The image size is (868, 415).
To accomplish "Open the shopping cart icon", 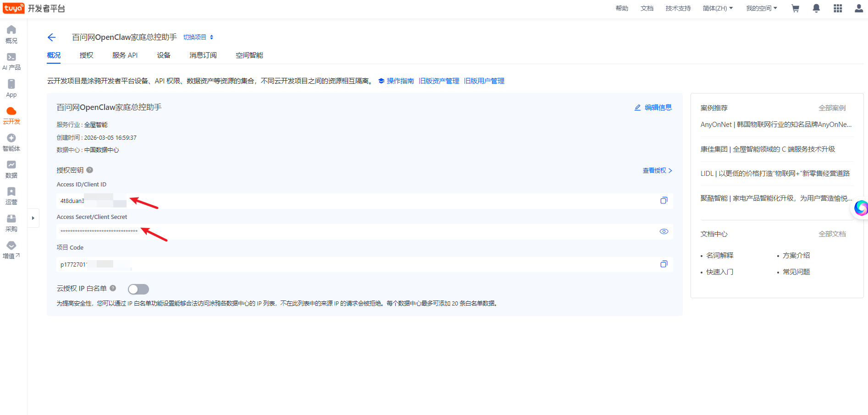I will tap(795, 8).
